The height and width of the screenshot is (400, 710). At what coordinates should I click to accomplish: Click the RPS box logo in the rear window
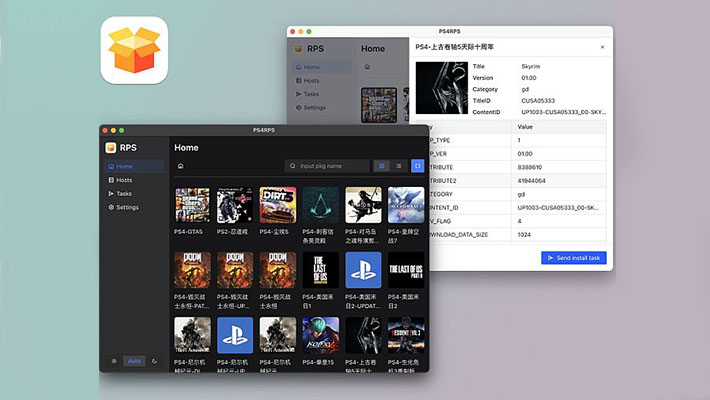tap(298, 48)
